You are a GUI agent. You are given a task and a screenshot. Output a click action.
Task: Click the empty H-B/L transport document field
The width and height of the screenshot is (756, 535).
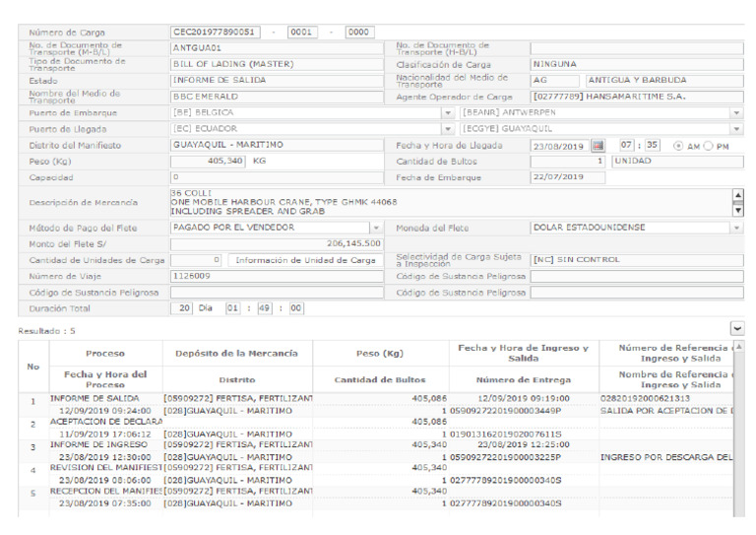[x=637, y=48]
